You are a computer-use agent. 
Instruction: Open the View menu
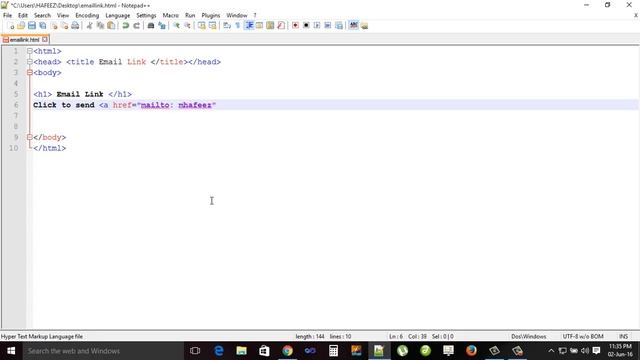click(x=63, y=16)
